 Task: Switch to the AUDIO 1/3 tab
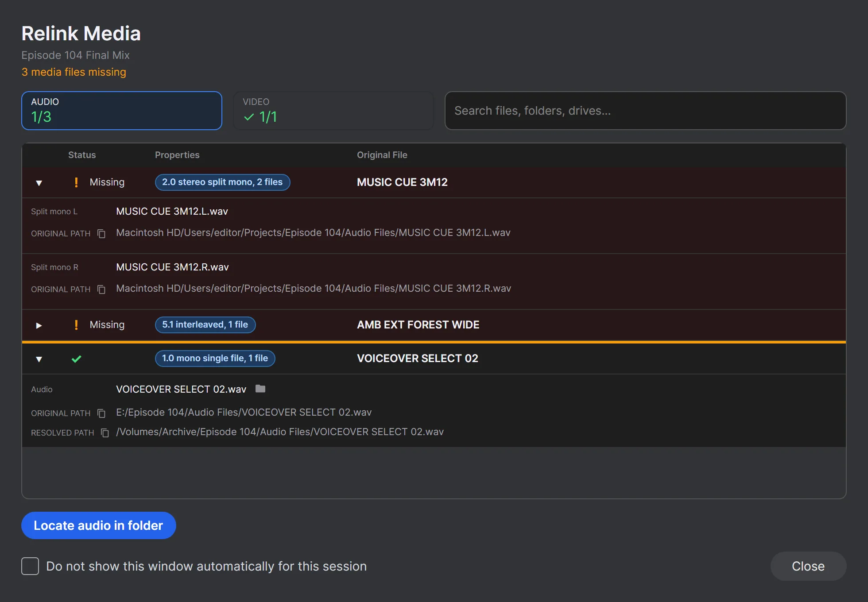[x=122, y=111]
